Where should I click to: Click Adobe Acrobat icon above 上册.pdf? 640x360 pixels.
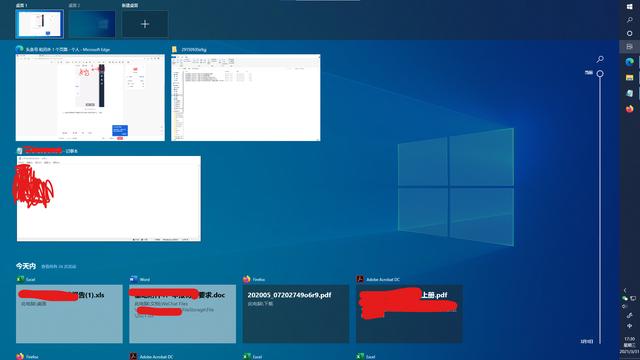(x=360, y=279)
